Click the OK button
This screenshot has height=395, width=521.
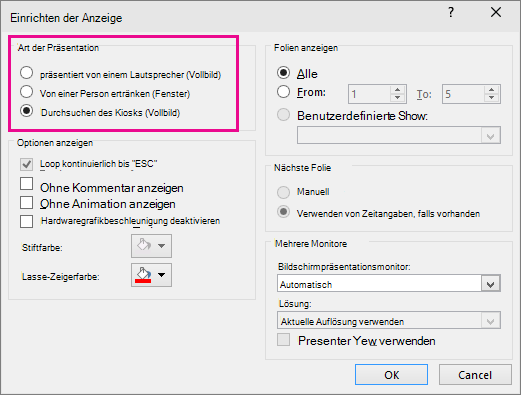click(391, 375)
